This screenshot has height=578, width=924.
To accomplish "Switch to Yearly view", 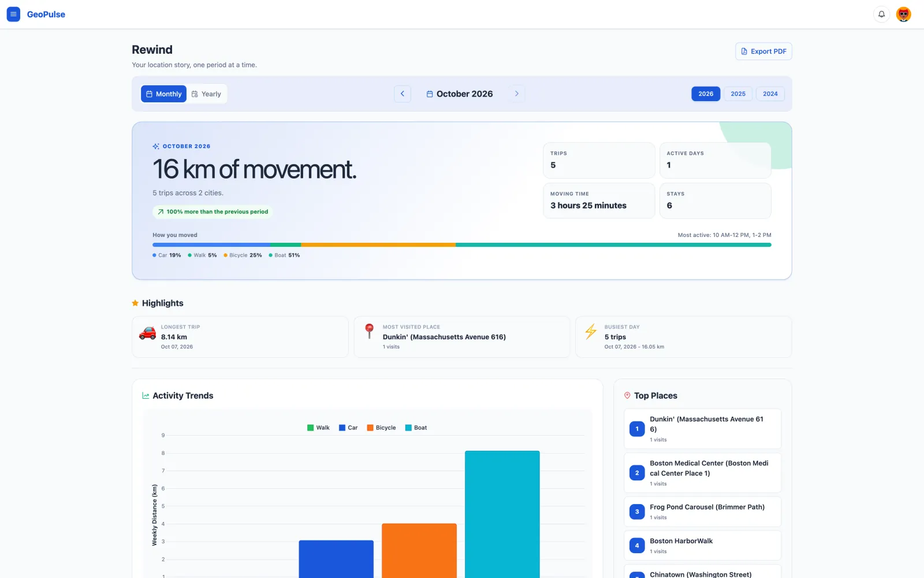I will pos(206,94).
